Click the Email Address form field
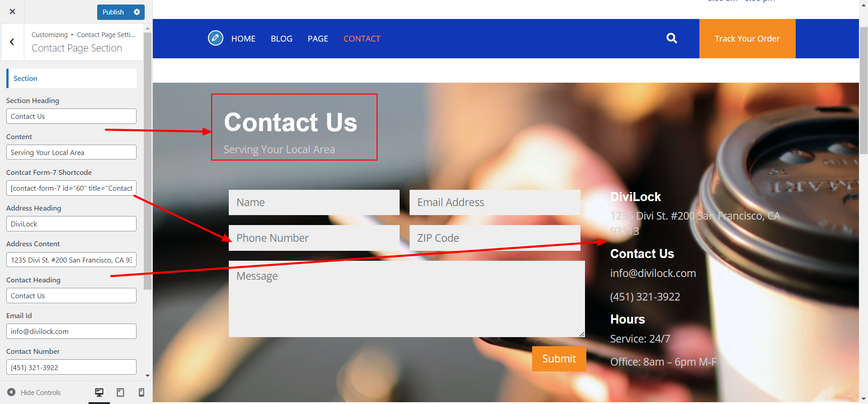The height and width of the screenshot is (404, 868). [x=495, y=202]
